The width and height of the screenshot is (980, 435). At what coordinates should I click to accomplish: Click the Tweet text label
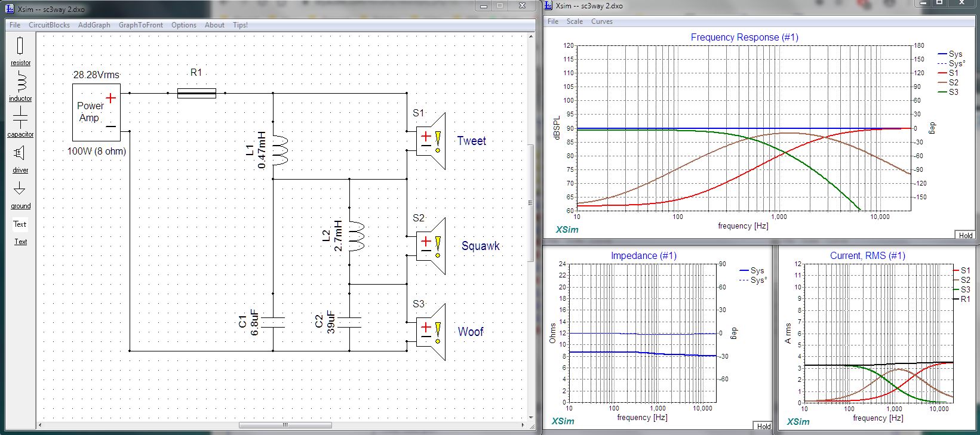pos(471,141)
